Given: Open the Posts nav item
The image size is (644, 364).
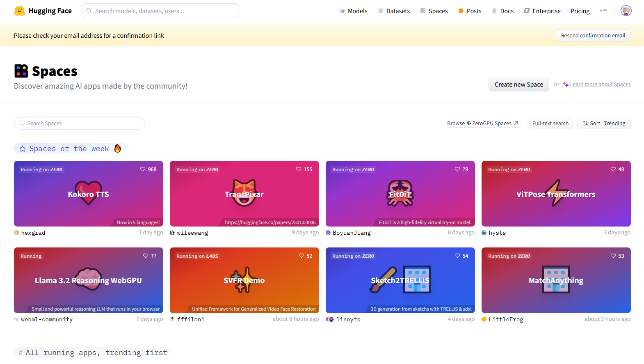Looking at the screenshot, I should 470,11.
